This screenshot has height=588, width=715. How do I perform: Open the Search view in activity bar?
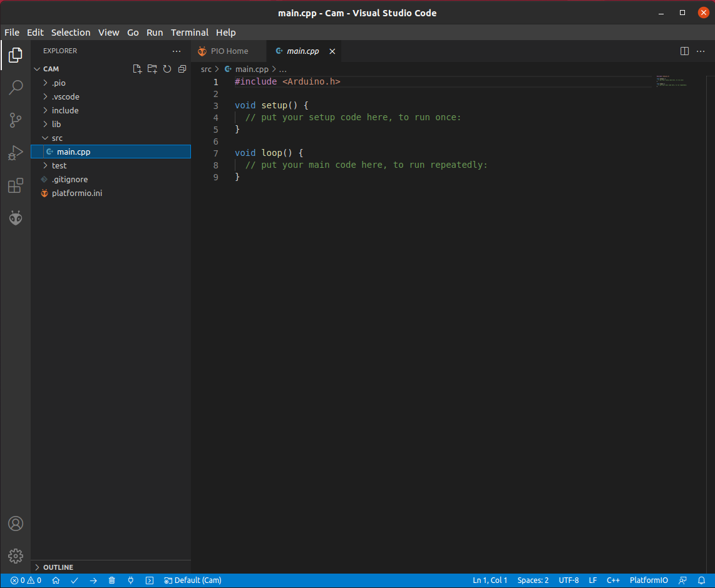16,87
